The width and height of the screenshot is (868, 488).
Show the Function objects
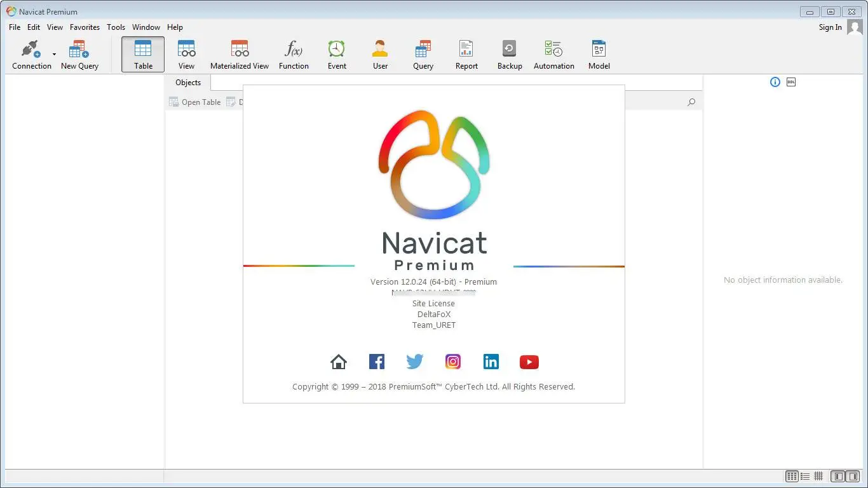[x=294, y=55]
